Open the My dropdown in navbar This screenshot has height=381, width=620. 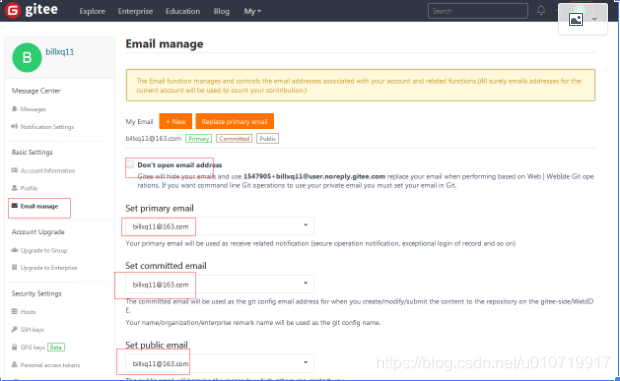pyautogui.click(x=252, y=11)
